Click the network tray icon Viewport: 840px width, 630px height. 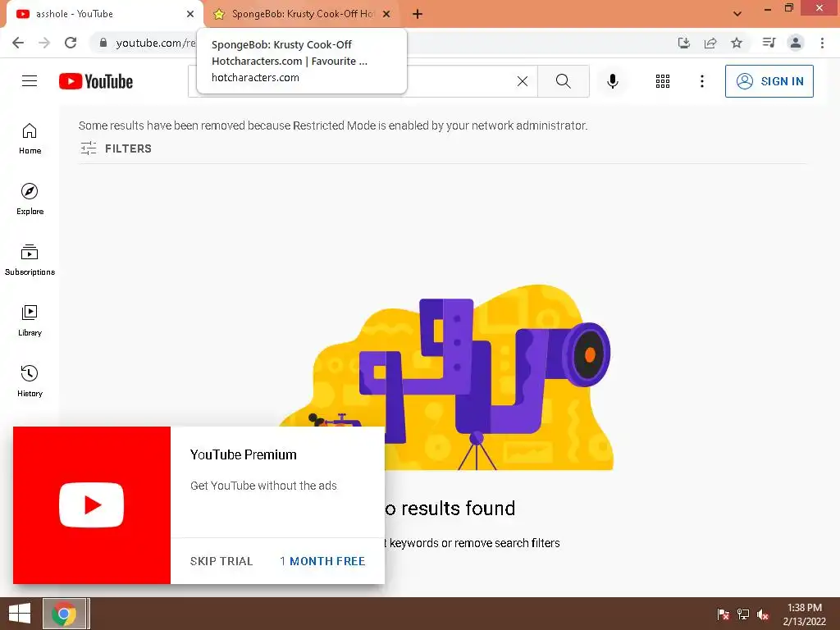tap(743, 614)
